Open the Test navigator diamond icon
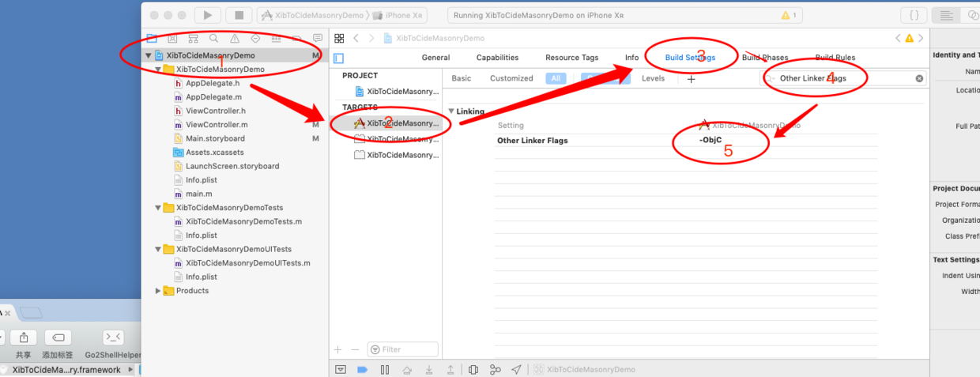Image resolution: width=980 pixels, height=377 pixels. click(255, 38)
